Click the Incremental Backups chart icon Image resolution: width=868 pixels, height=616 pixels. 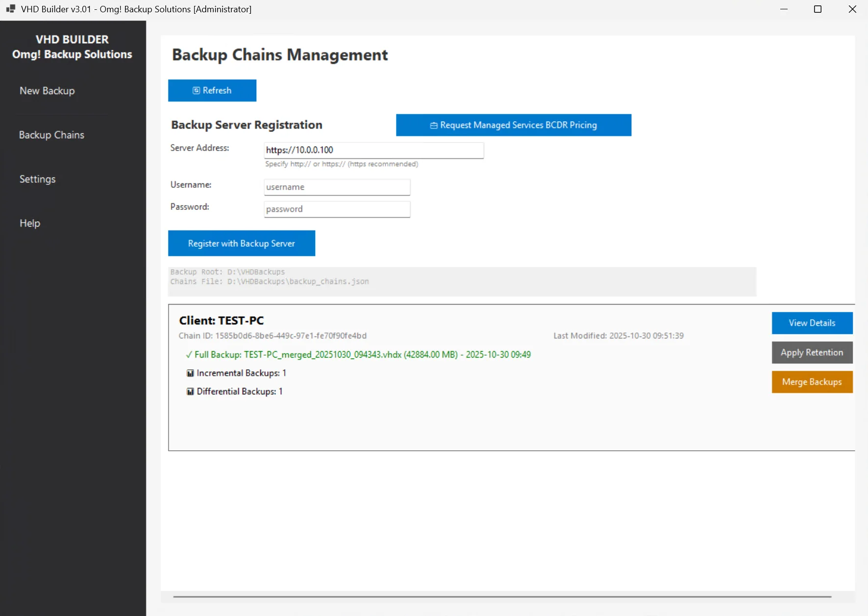click(x=190, y=373)
